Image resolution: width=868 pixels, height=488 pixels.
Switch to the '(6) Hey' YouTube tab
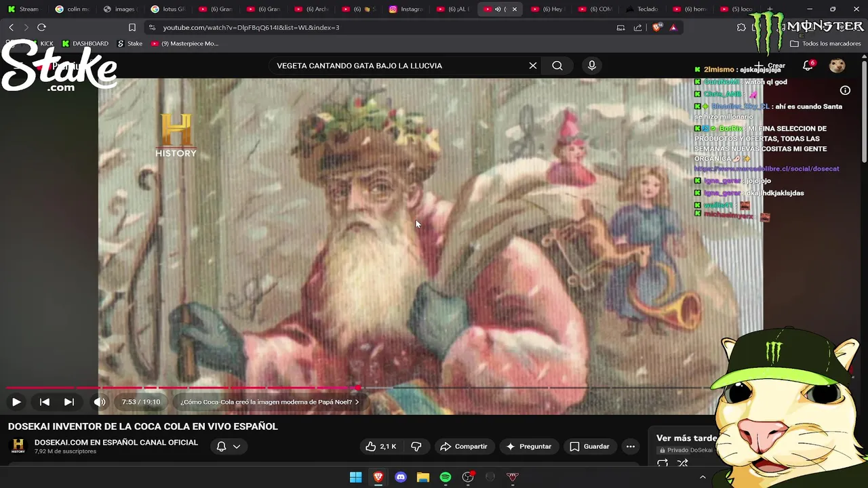click(x=548, y=9)
